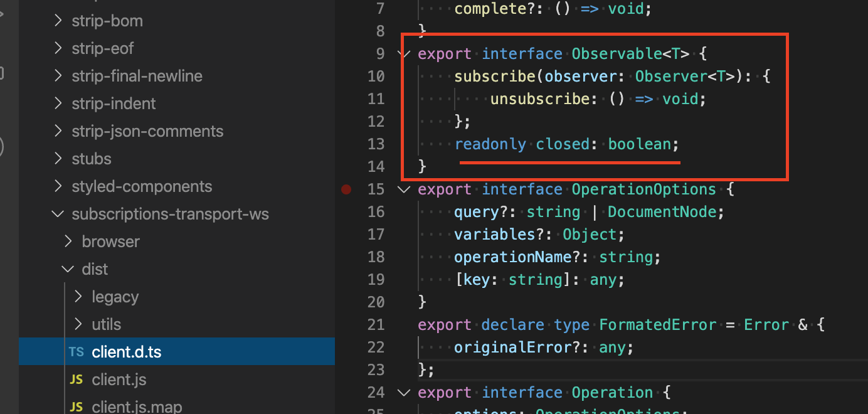Click the 'unsubscribe' property on line 11

(x=540, y=99)
